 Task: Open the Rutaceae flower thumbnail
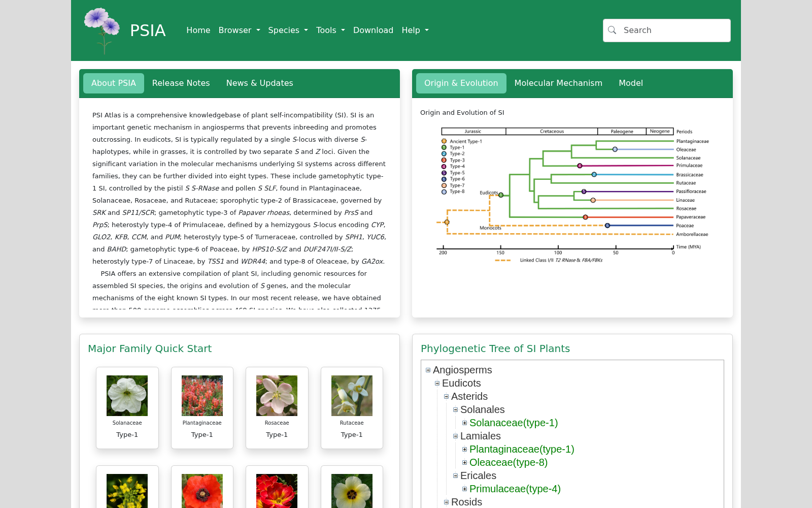pos(352,396)
